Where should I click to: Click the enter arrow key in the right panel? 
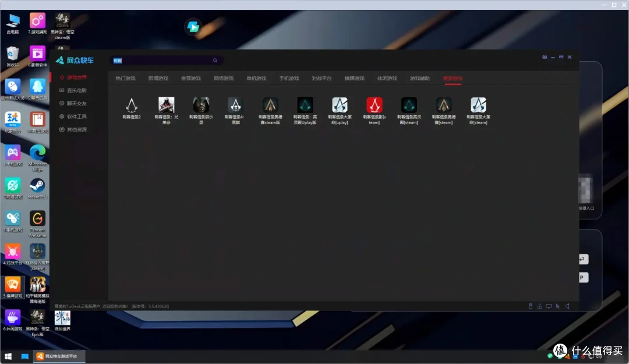tap(583, 259)
